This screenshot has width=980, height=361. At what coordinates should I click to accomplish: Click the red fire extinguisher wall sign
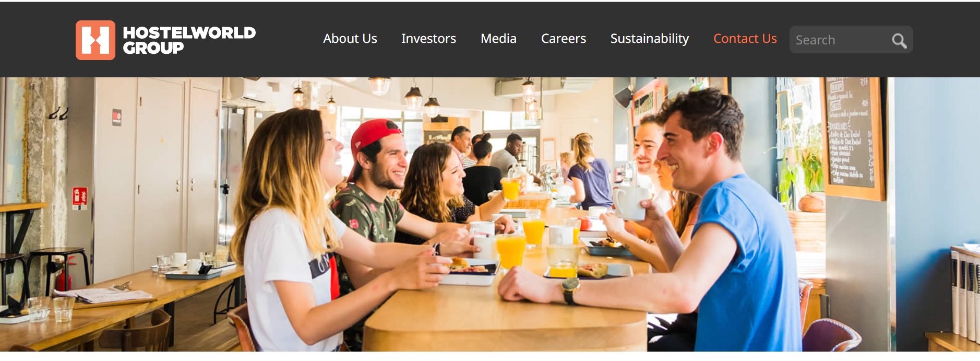point(79,198)
